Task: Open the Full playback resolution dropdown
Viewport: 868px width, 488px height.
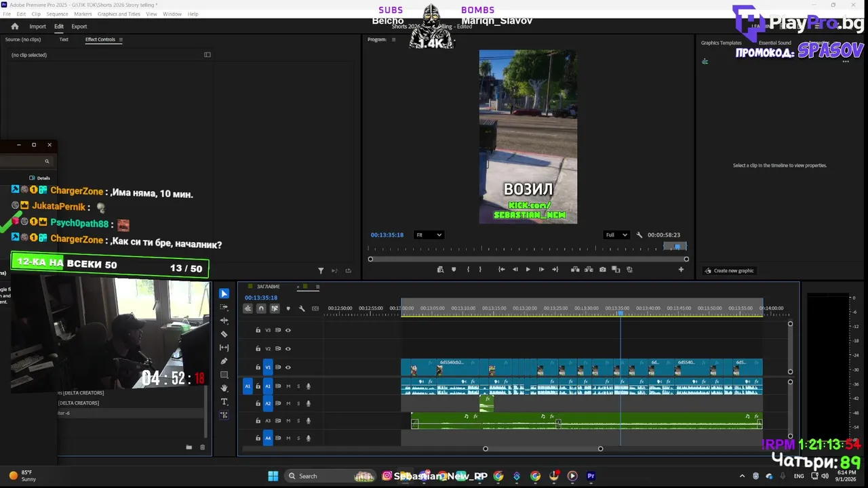Action: 616,235
